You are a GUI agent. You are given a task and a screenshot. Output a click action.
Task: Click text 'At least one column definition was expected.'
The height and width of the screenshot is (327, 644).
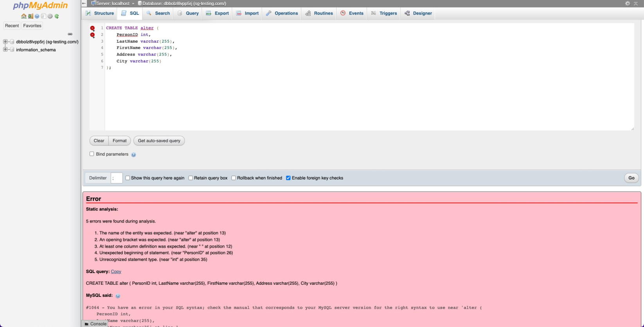(x=143, y=246)
